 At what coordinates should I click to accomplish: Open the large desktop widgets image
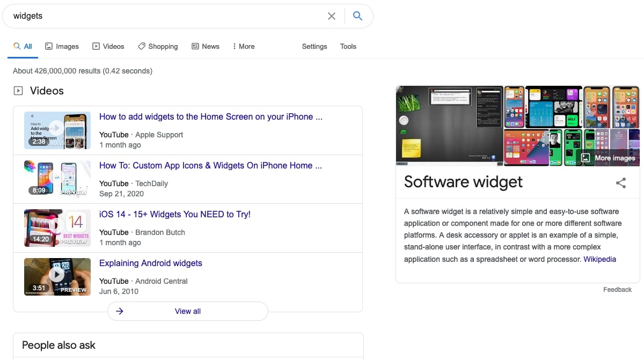click(x=449, y=126)
